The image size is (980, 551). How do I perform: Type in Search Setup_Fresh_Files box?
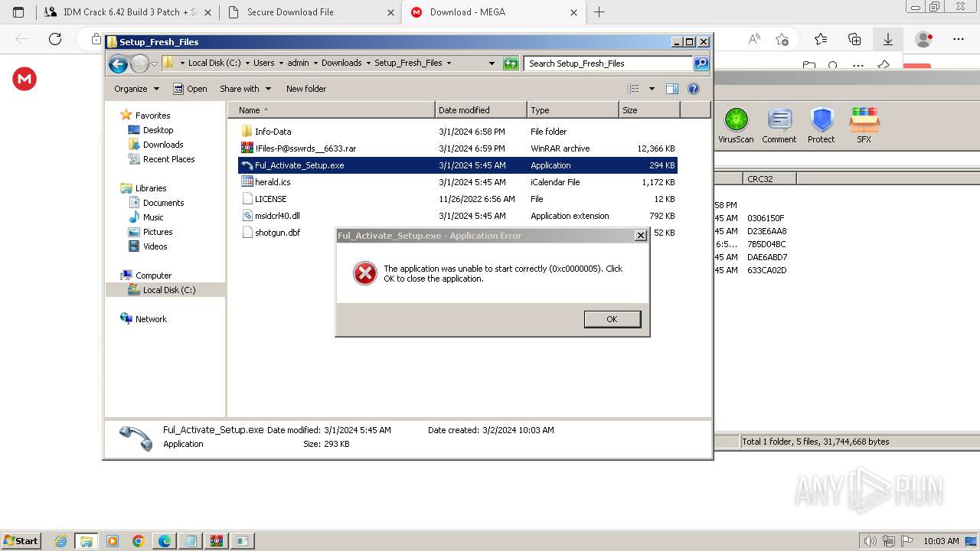coord(609,64)
